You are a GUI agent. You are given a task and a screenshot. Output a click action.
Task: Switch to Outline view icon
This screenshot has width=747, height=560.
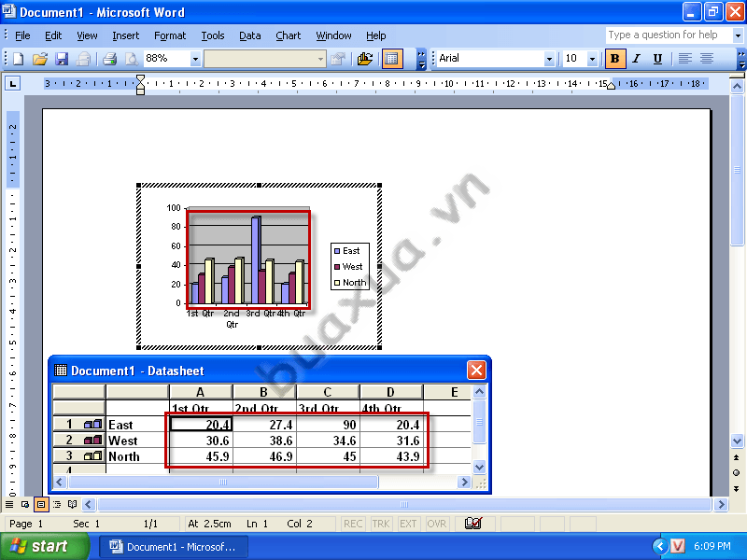57,504
